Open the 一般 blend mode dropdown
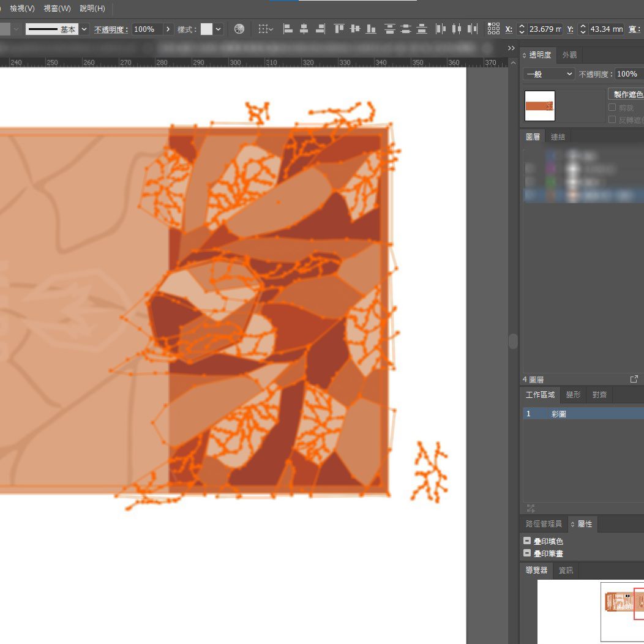 click(x=549, y=74)
